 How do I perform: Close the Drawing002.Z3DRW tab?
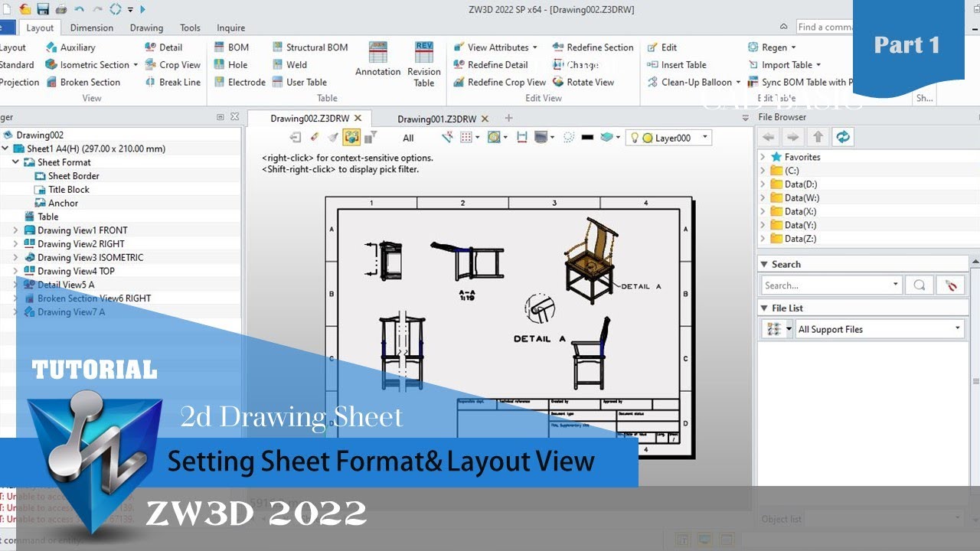coord(358,119)
